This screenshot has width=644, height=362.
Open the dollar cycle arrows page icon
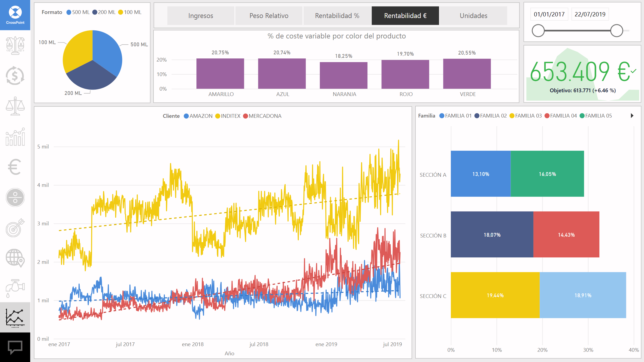click(x=15, y=76)
